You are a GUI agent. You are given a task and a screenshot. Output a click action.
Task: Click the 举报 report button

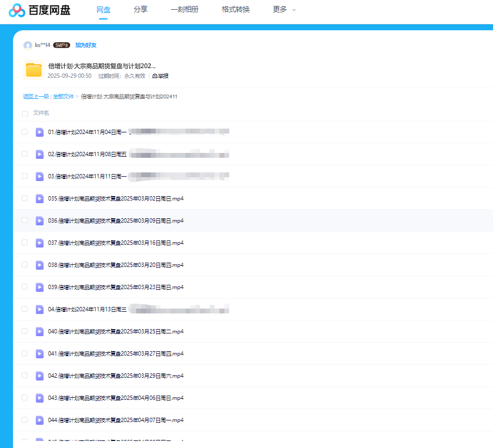(x=161, y=76)
